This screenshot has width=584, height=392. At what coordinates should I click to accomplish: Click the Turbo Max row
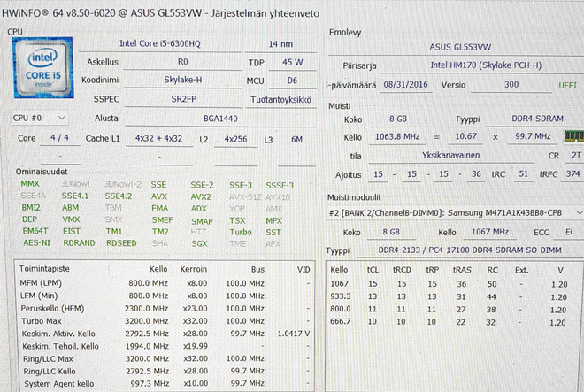165,321
